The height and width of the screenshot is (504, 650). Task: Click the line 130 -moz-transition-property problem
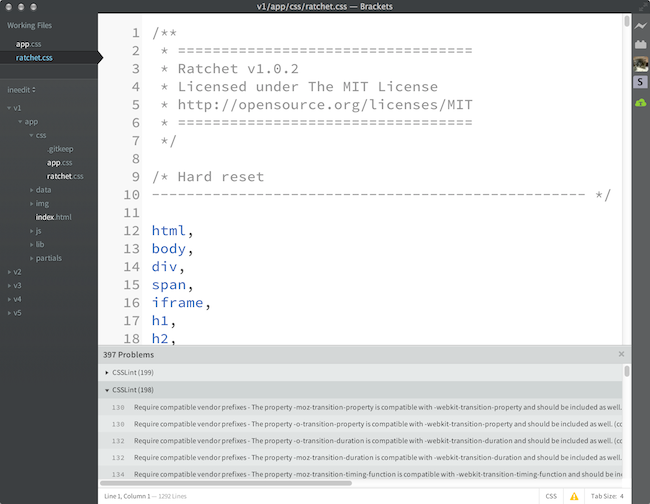point(360,407)
